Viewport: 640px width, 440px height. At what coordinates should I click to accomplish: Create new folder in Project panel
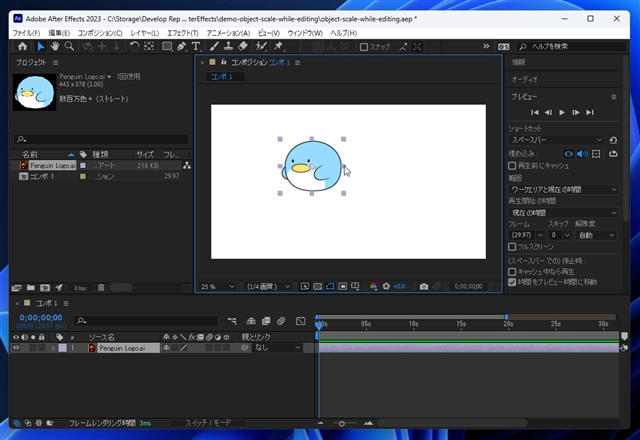coord(30,287)
